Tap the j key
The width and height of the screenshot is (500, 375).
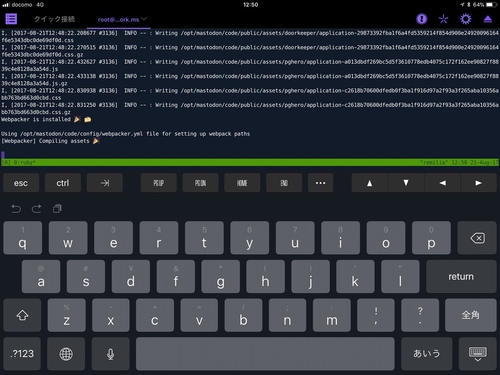click(310, 277)
